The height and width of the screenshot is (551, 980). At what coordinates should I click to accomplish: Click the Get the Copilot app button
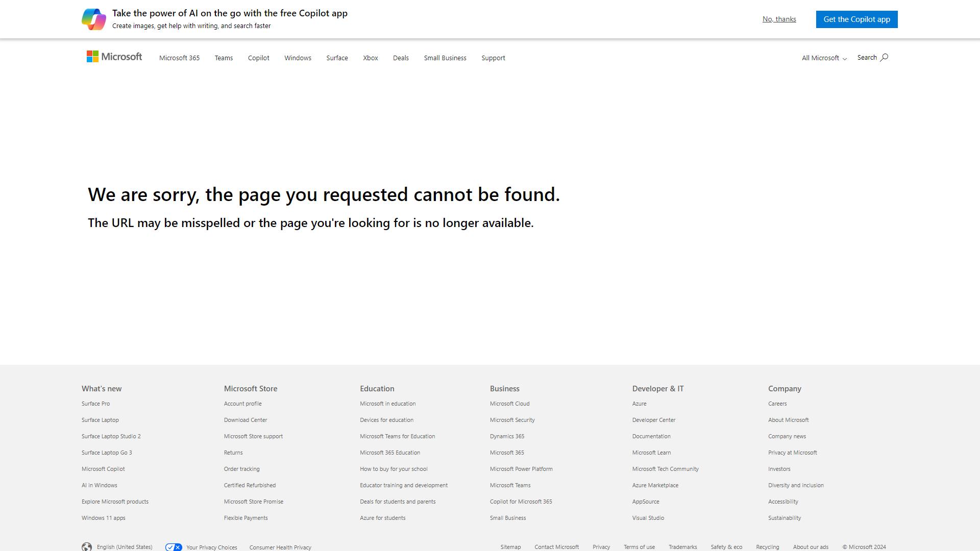click(856, 19)
